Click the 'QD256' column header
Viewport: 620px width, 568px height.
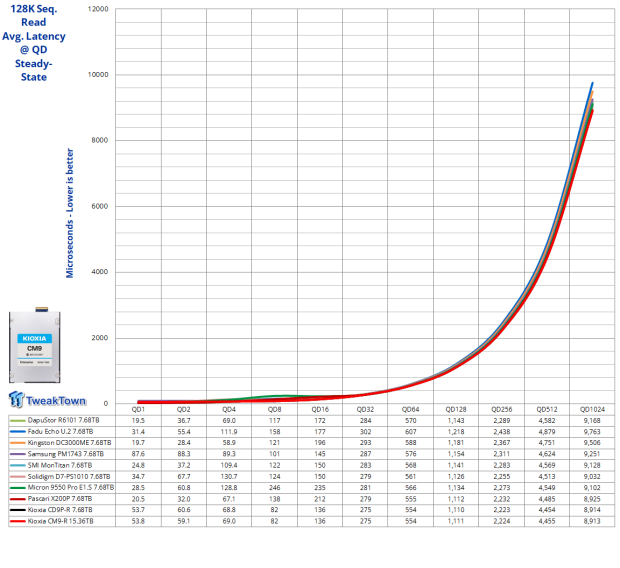[501, 409]
